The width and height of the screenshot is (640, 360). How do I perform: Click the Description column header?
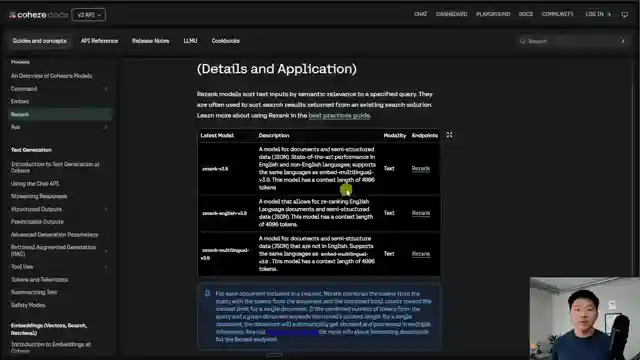pyautogui.click(x=273, y=136)
